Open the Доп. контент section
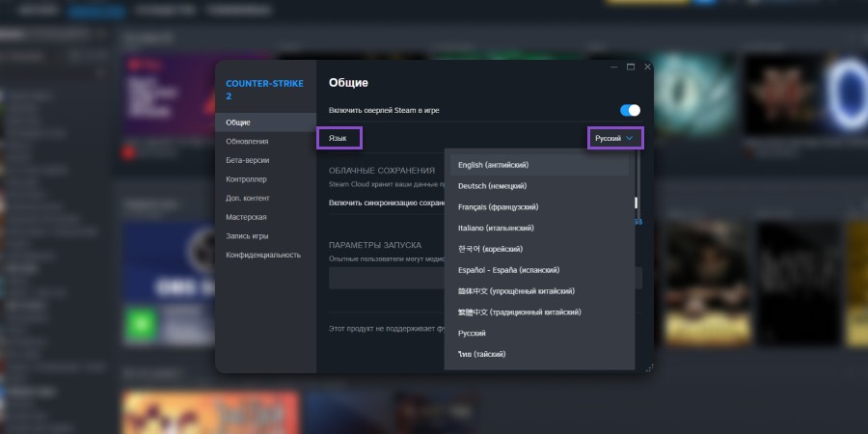 [266, 198]
